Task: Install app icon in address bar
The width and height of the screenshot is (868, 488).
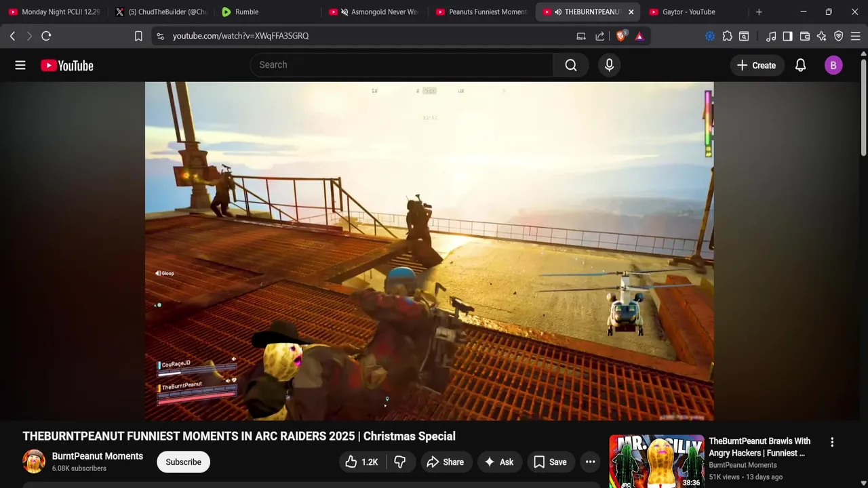Action: pyautogui.click(x=581, y=36)
